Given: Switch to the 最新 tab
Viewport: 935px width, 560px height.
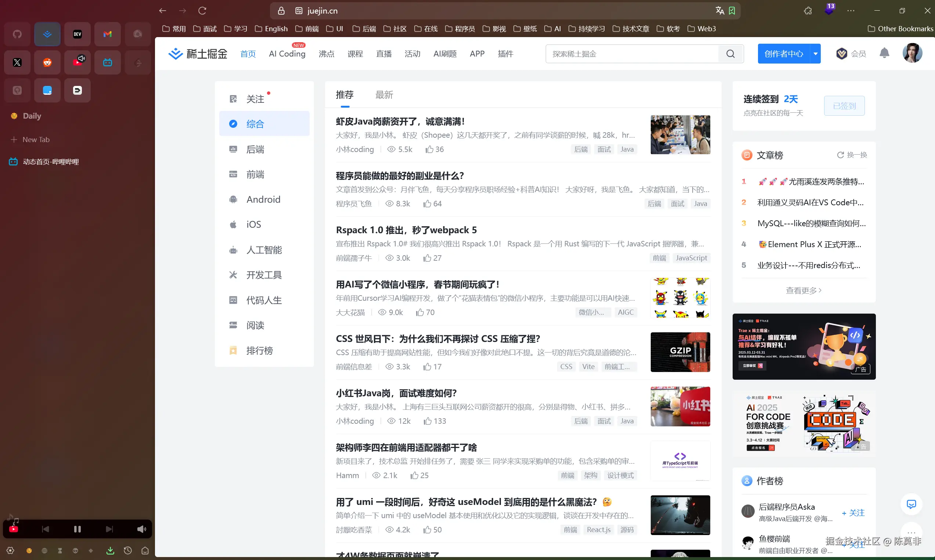Looking at the screenshot, I should coord(384,95).
